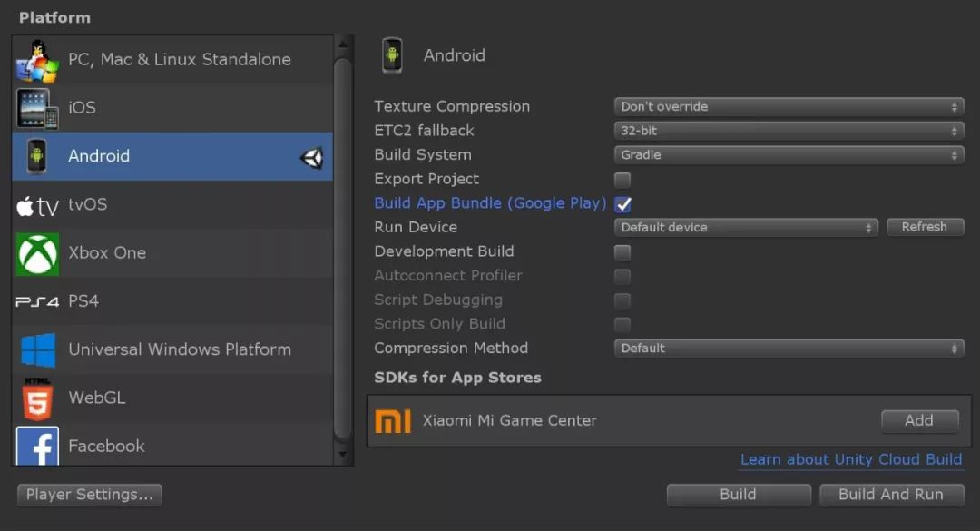Click the Xiaomi Mi Game Center text
980x531 pixels.
click(510, 421)
